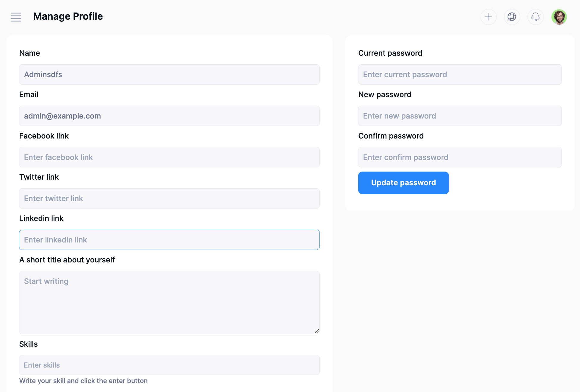Open the hamburger sidebar menu
Viewport: 580px width, 392px height.
16,17
